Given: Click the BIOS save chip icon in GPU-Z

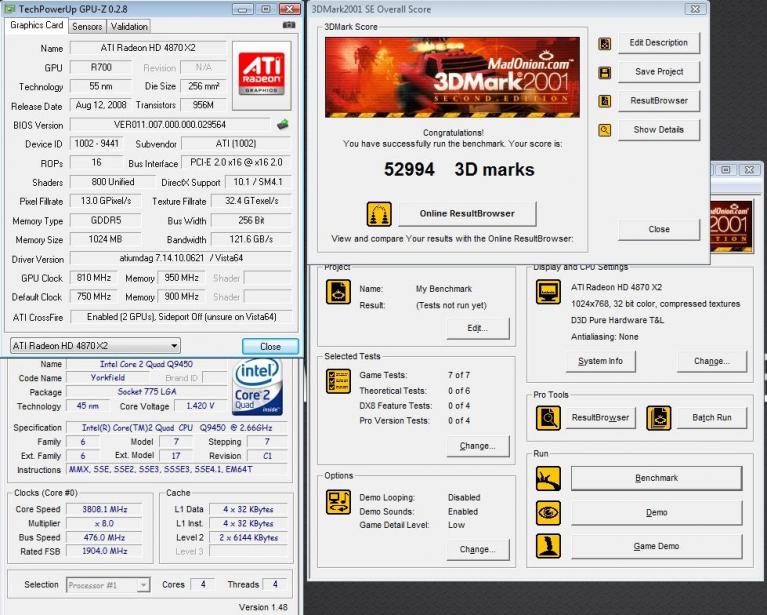Looking at the screenshot, I should (x=283, y=124).
